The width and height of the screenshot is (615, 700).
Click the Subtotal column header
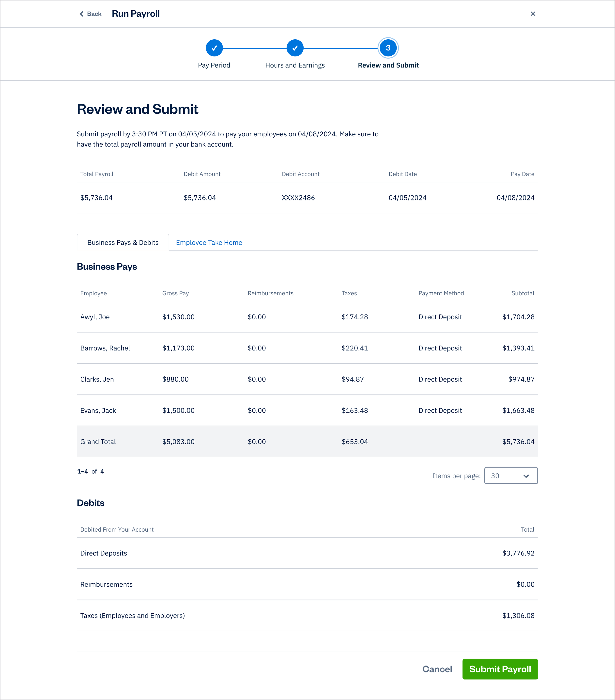pos(522,293)
